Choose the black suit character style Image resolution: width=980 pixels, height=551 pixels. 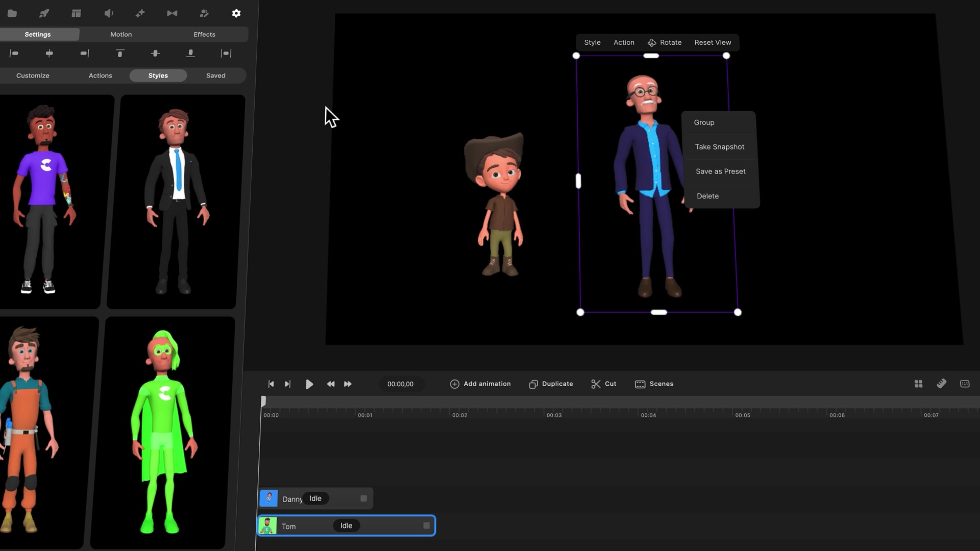176,202
